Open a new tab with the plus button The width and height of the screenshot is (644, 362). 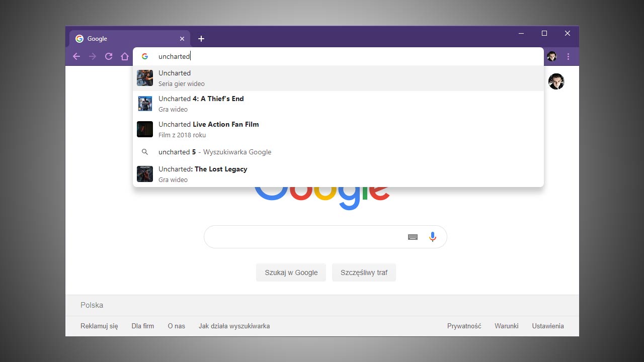pos(201,39)
